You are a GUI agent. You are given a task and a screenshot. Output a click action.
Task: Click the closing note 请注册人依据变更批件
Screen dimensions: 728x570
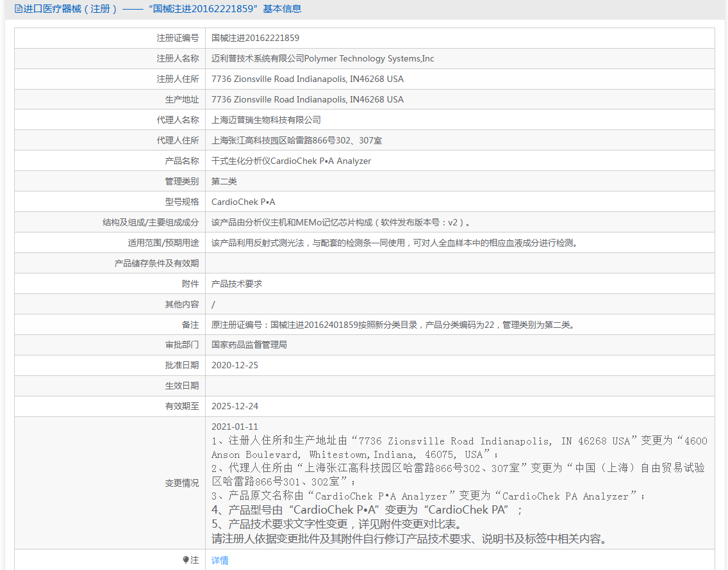tap(409, 539)
